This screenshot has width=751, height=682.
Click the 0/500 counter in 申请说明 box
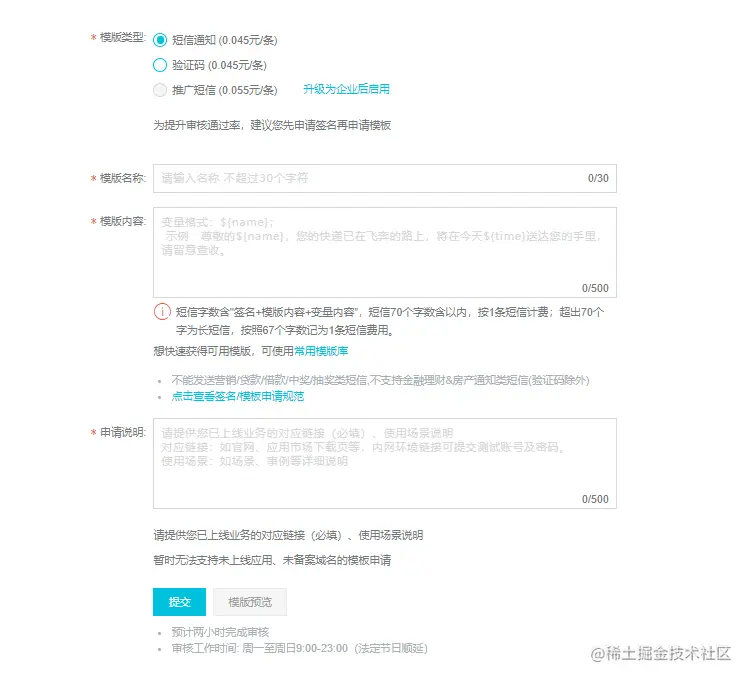pyautogui.click(x=595, y=499)
